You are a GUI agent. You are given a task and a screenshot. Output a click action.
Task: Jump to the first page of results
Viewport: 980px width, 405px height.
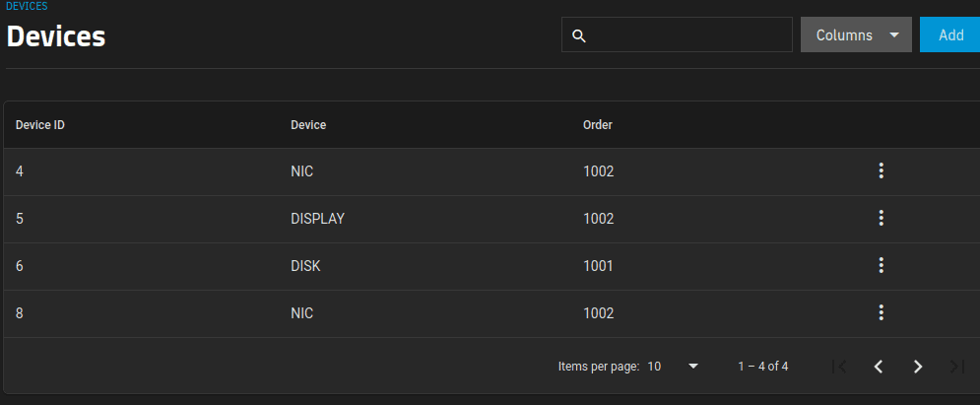click(839, 367)
